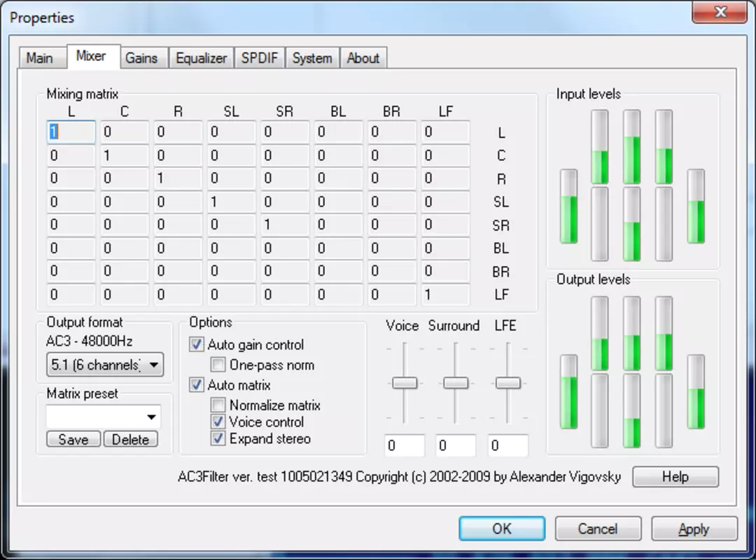Screen dimensions: 756x560
Task: Expand the Matrix preset dropdown
Action: (x=103, y=416)
